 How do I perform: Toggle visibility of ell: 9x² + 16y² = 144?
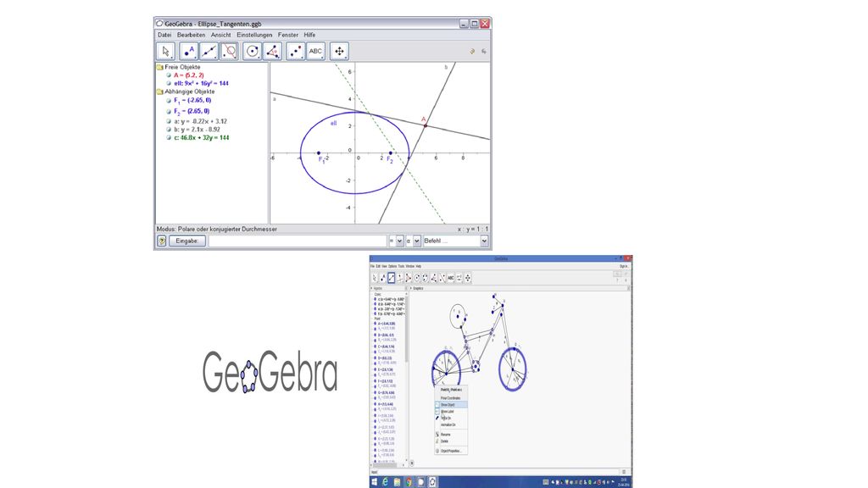tap(169, 84)
